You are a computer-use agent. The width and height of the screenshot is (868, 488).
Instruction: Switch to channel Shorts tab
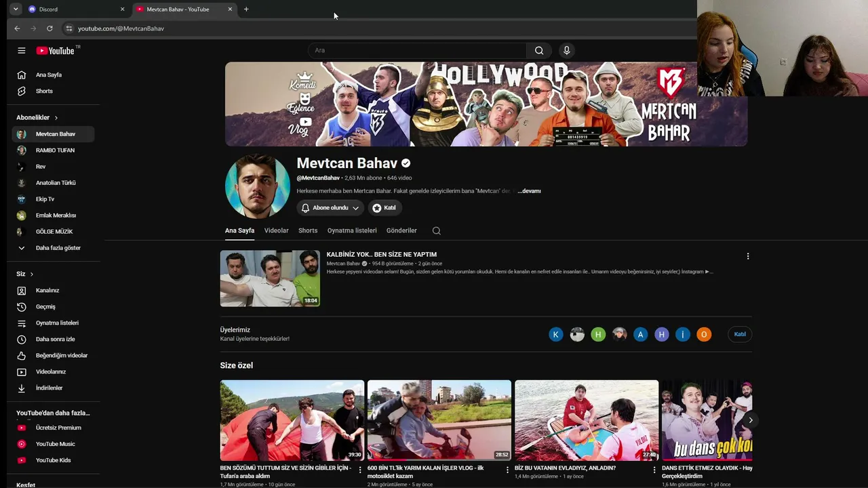[x=308, y=230]
